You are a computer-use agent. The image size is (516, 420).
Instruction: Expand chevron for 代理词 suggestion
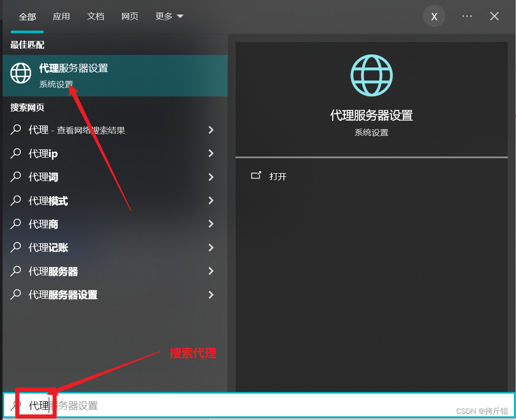tap(211, 177)
